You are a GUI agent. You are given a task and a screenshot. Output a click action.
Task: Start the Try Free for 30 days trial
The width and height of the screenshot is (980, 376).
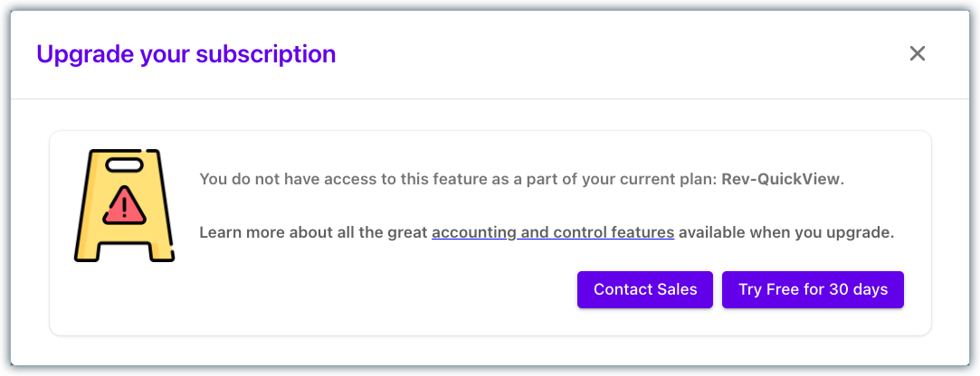(x=813, y=290)
